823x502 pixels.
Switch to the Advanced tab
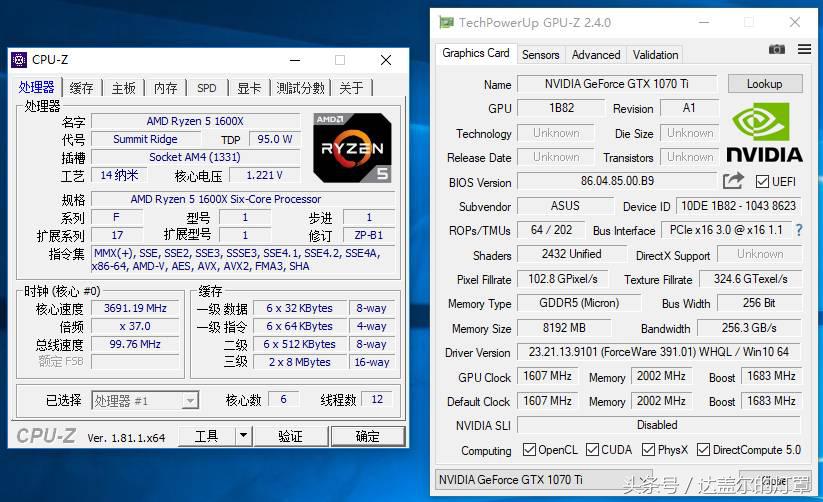[x=596, y=55]
